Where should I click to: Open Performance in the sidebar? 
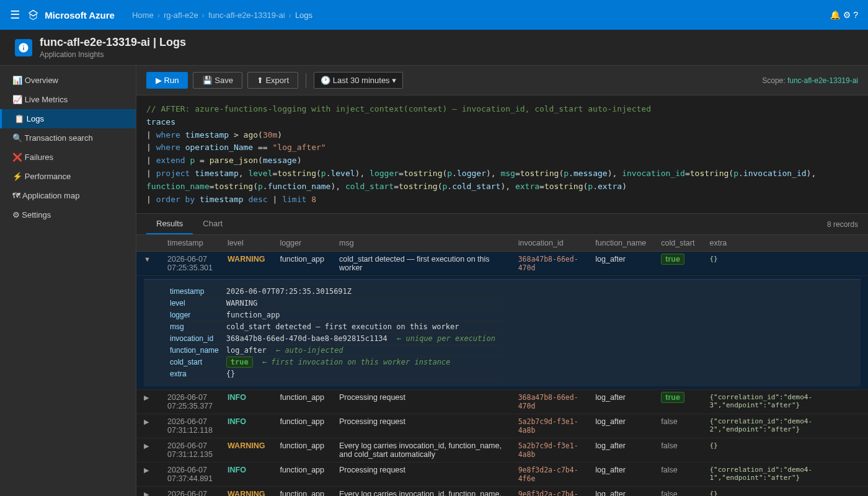(68, 176)
